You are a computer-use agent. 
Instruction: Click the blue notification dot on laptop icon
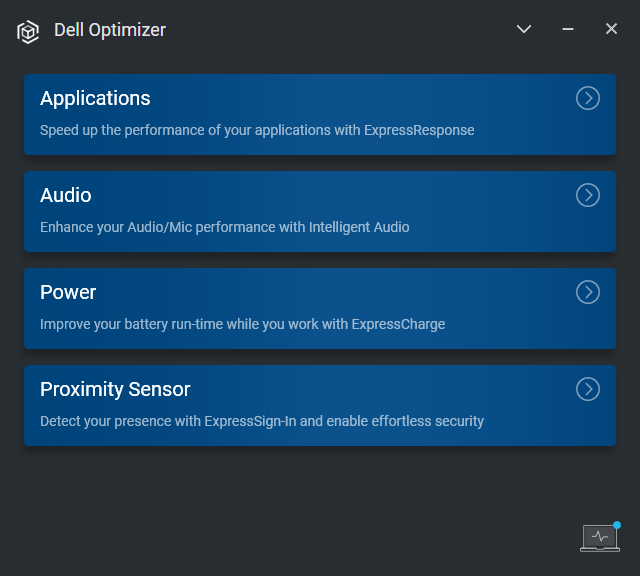pos(617,524)
